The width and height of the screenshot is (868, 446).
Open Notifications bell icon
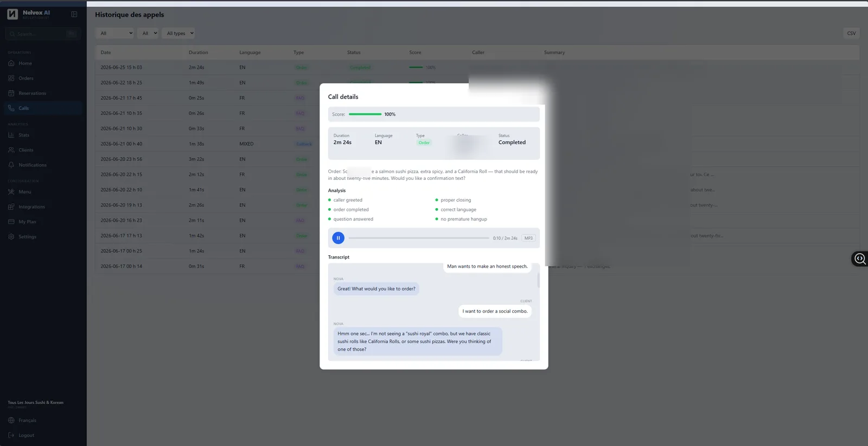11,165
